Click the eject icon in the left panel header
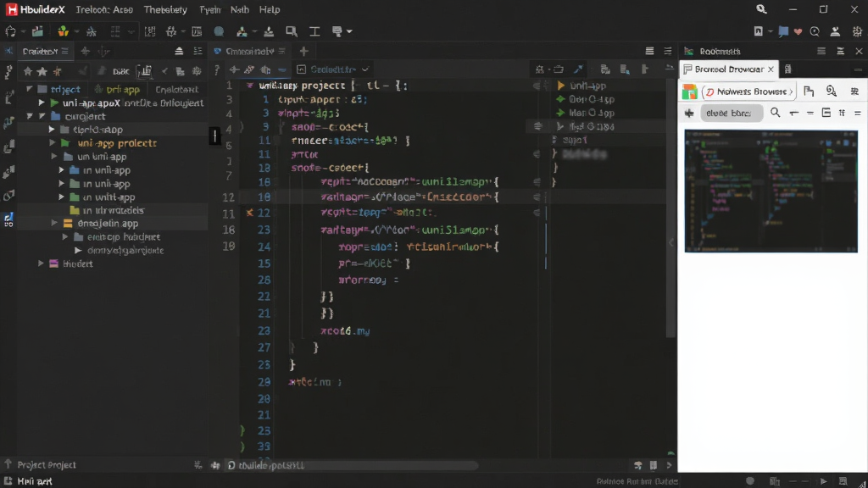This screenshot has height=488, width=868. 179,51
